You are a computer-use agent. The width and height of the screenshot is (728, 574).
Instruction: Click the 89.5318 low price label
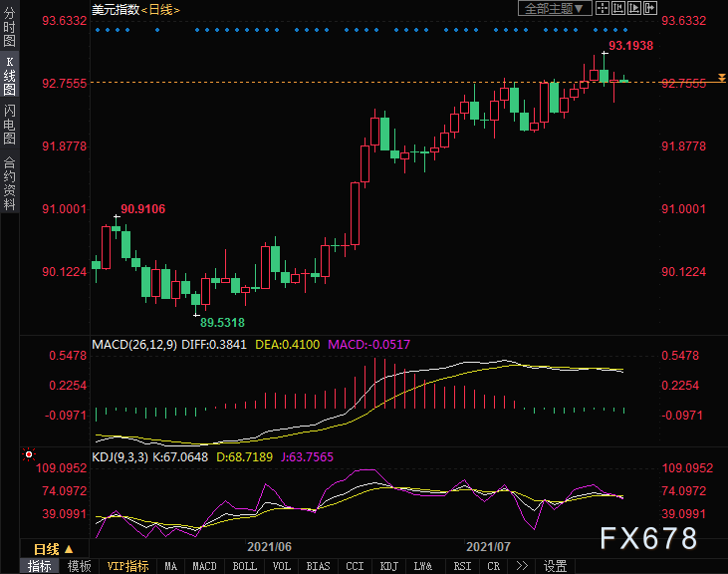click(x=222, y=322)
